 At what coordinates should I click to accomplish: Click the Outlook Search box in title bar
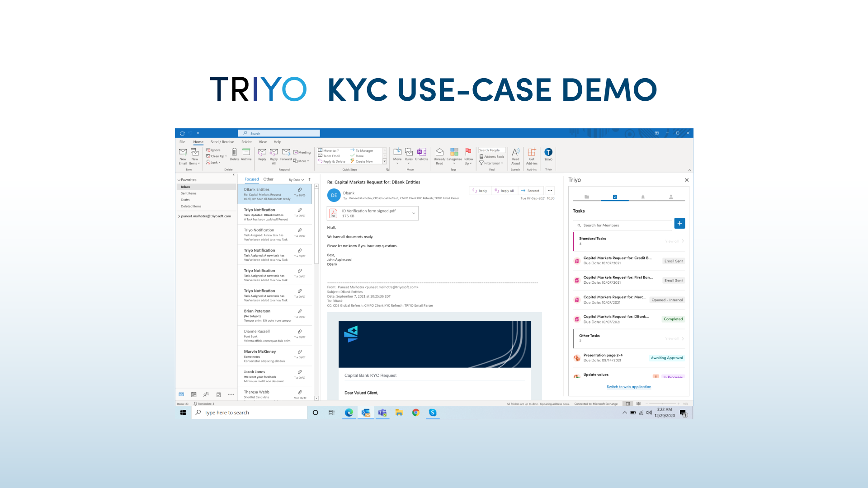279,133
